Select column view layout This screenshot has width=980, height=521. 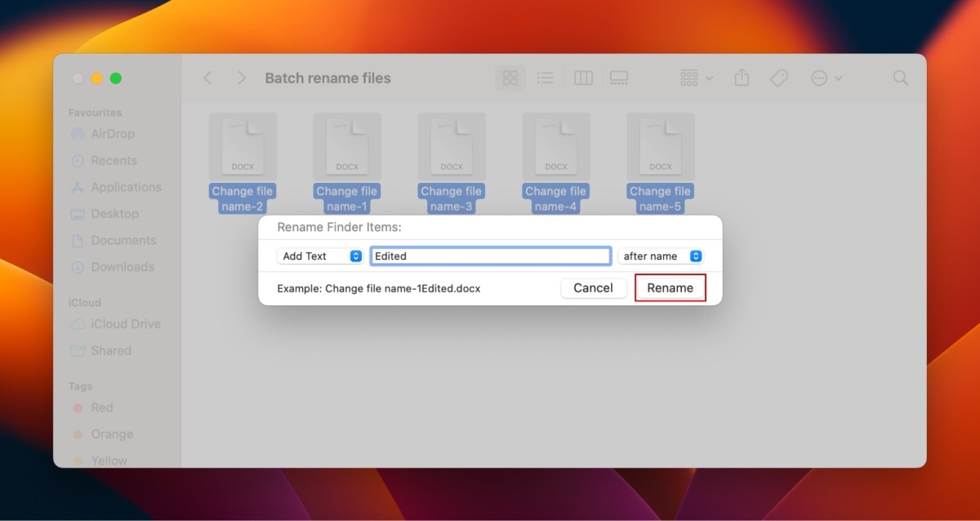point(582,78)
